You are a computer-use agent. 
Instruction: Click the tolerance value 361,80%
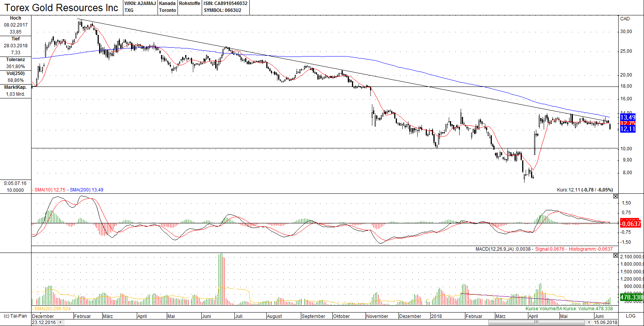[x=16, y=67]
